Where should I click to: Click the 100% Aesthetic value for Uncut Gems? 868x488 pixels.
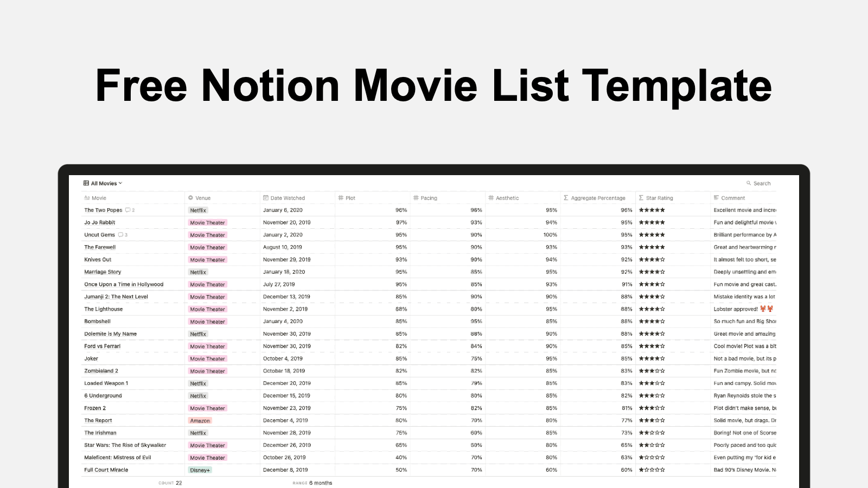(550, 235)
